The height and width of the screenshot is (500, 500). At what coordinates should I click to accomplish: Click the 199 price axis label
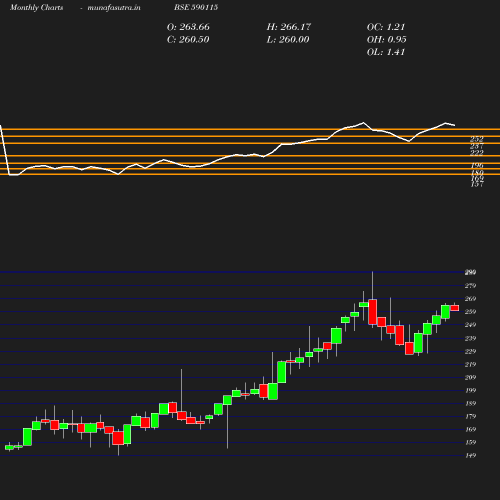tap(470, 390)
